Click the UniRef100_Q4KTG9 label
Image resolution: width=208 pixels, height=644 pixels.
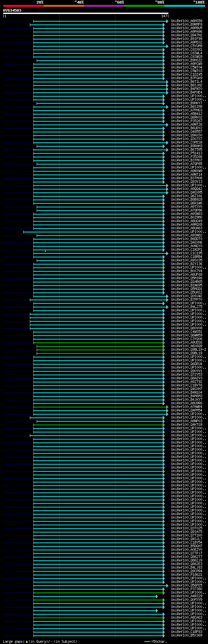click(x=187, y=425)
